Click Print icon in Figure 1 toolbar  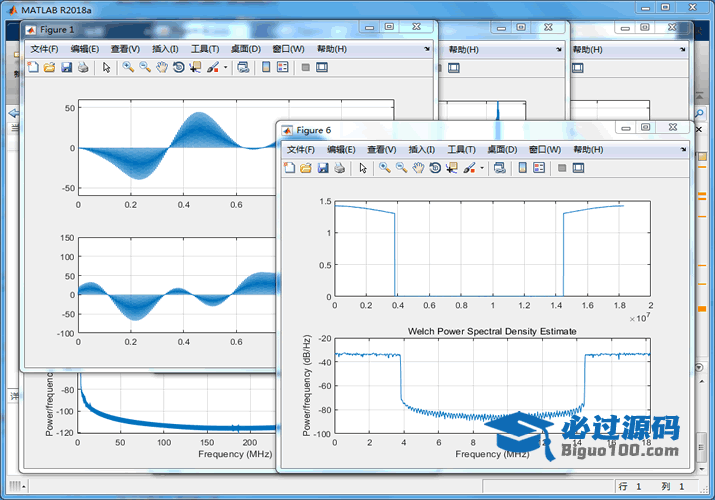click(x=83, y=67)
